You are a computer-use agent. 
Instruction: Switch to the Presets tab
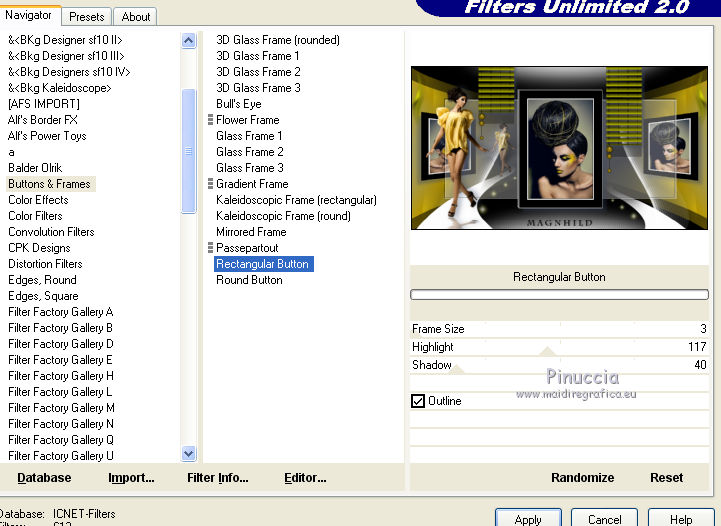[86, 17]
